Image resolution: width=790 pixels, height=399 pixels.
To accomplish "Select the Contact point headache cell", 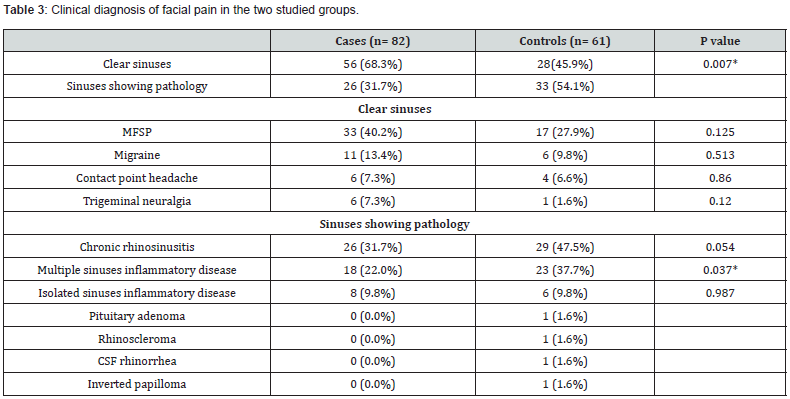I will click(x=137, y=178).
